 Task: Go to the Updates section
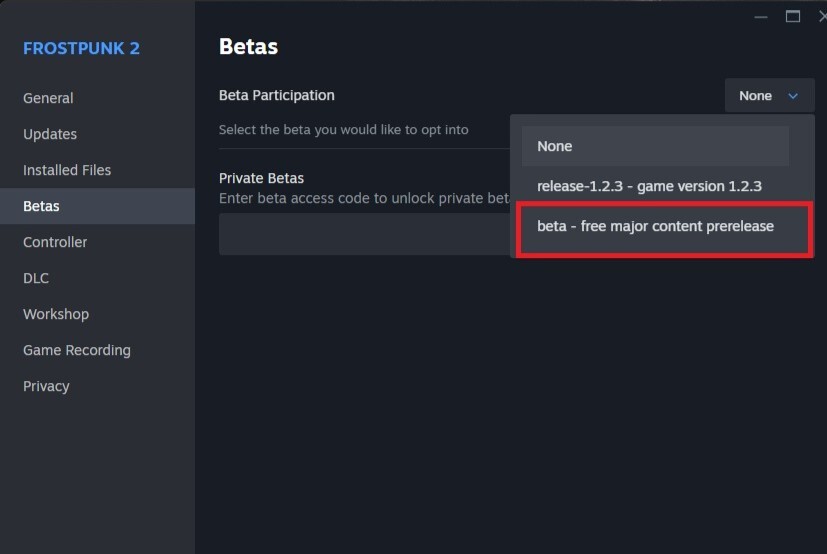coord(50,134)
